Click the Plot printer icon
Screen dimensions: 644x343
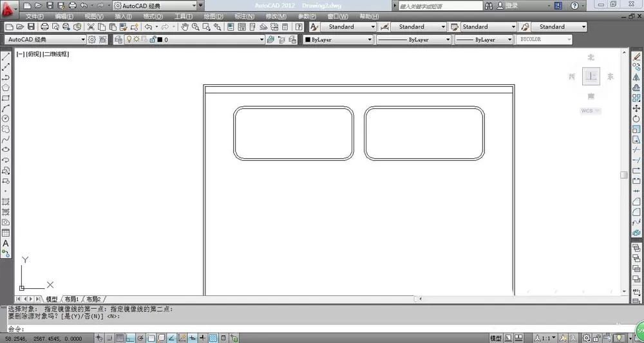(x=45, y=26)
